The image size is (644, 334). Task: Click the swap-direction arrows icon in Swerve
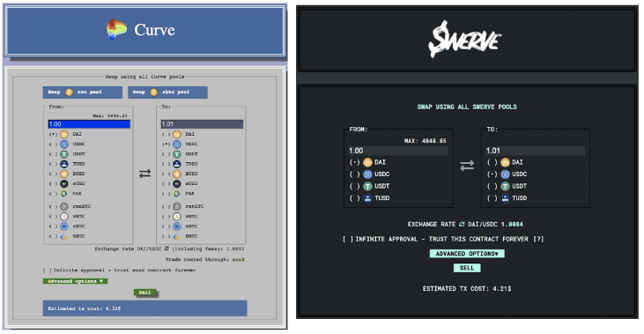pyautogui.click(x=467, y=166)
